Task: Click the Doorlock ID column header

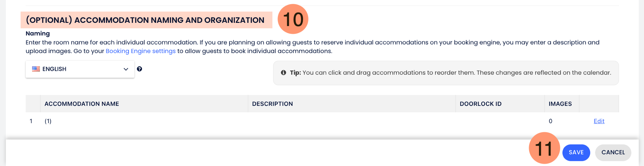Action: tap(480, 104)
